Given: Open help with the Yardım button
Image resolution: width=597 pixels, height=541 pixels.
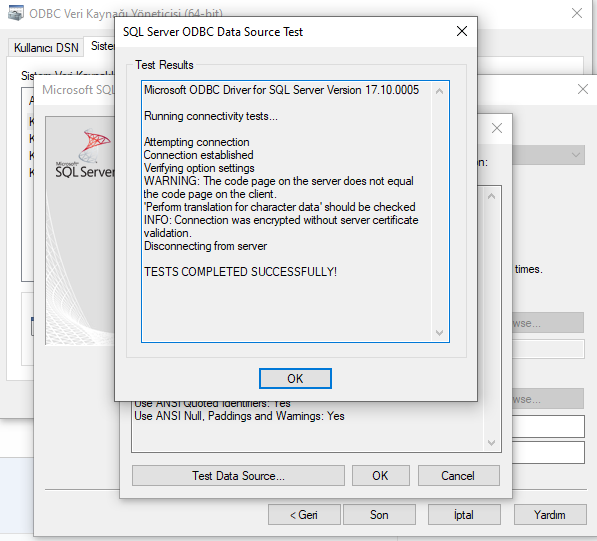Looking at the screenshot, I should pos(550,515).
